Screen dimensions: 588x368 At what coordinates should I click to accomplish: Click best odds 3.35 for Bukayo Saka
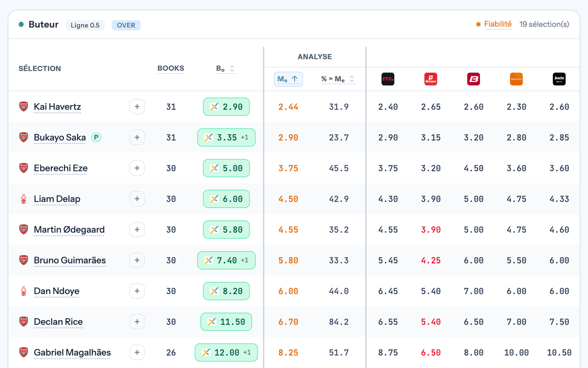(226, 137)
